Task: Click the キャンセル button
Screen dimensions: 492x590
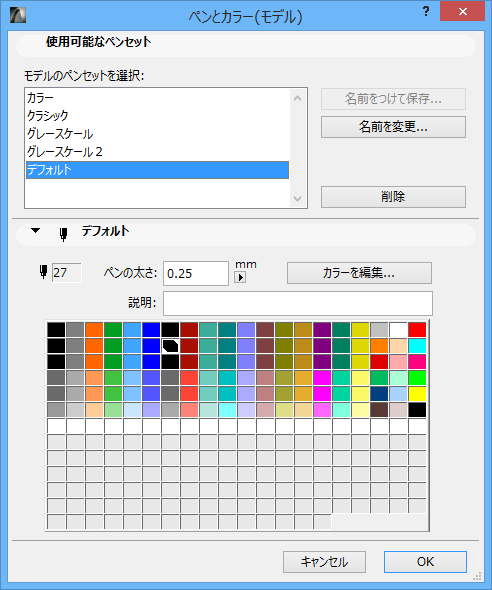Action: pyautogui.click(x=324, y=562)
